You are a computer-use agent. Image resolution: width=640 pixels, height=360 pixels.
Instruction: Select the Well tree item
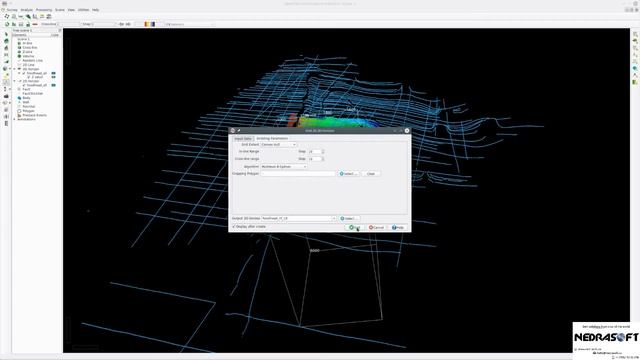point(26,102)
